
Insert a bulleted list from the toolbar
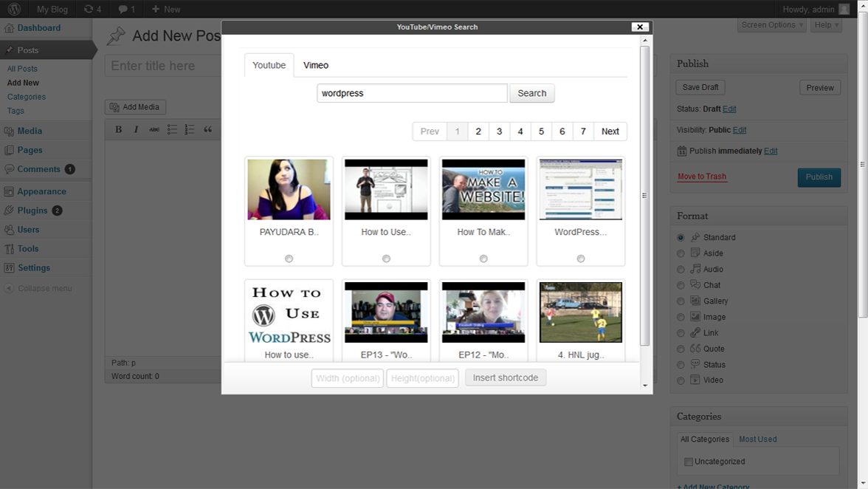tap(172, 130)
